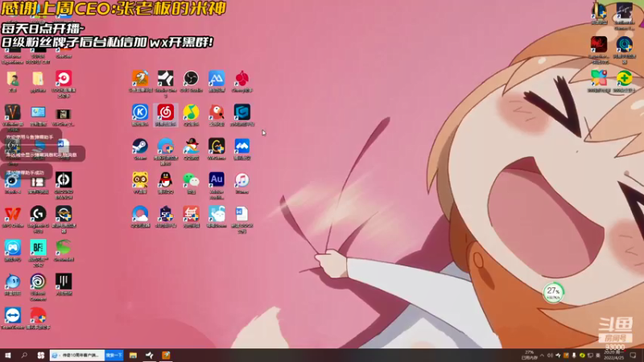Open the red-on-black game icon top right
Viewport: 644px width, 362px height.
[599, 44]
